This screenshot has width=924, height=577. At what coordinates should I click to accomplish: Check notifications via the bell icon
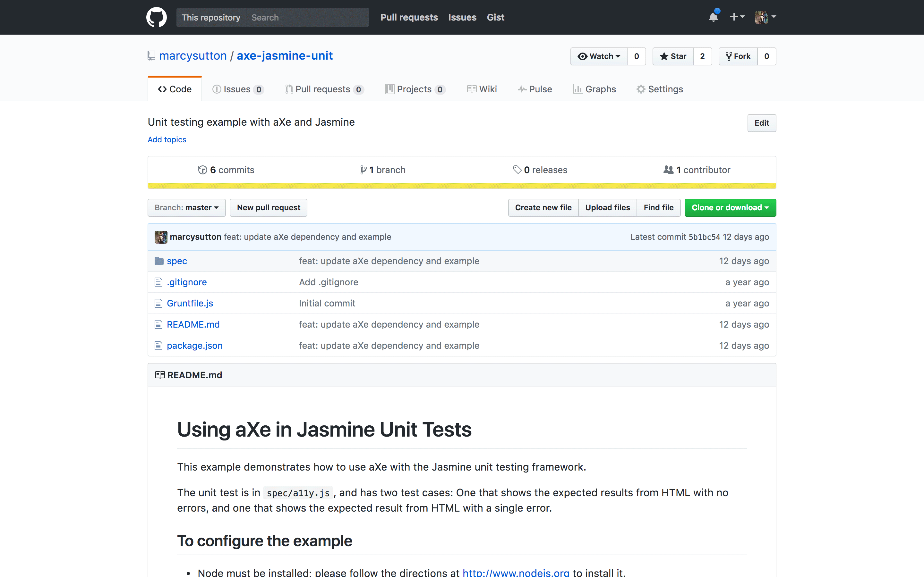[713, 17]
